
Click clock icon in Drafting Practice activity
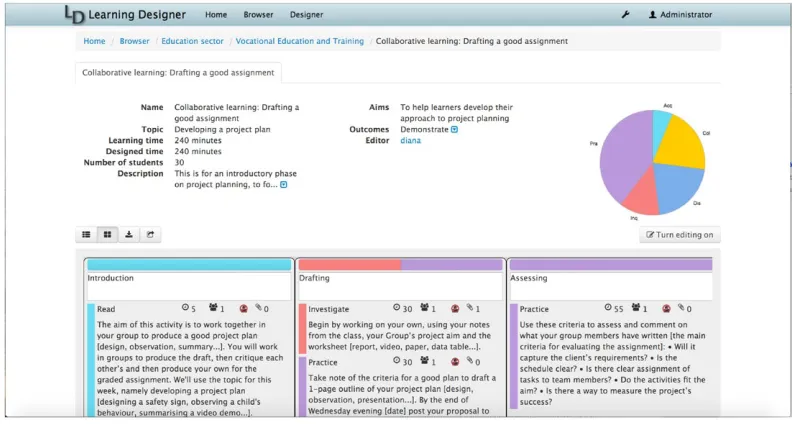point(397,361)
